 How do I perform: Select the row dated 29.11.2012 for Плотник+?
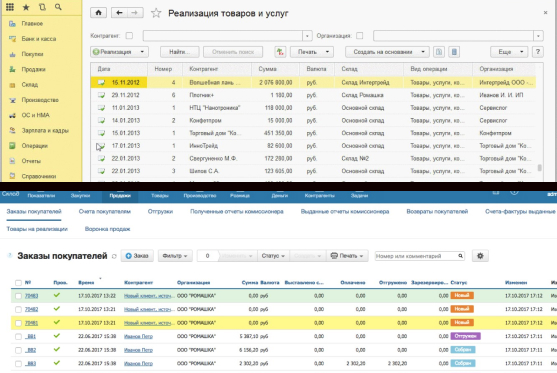point(313,95)
